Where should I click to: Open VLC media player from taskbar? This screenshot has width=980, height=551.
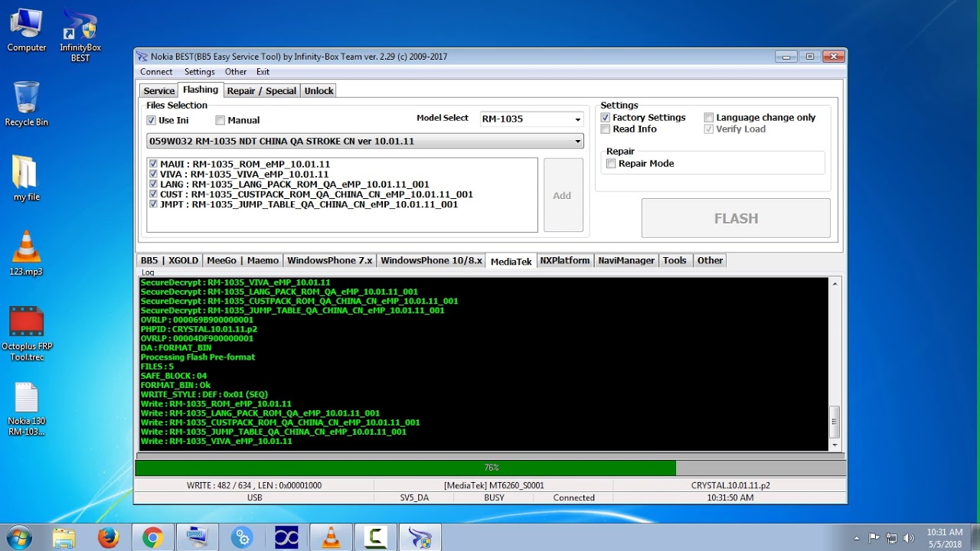pos(331,538)
